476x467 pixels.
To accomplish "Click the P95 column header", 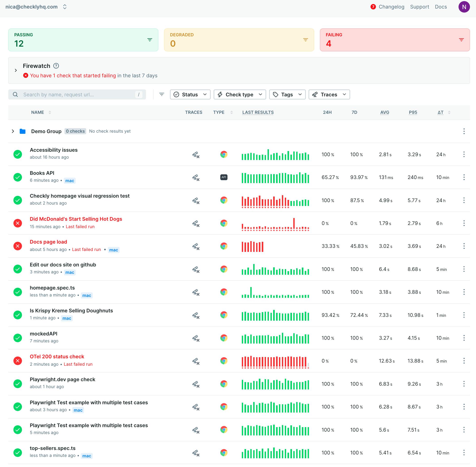I will [x=413, y=112].
